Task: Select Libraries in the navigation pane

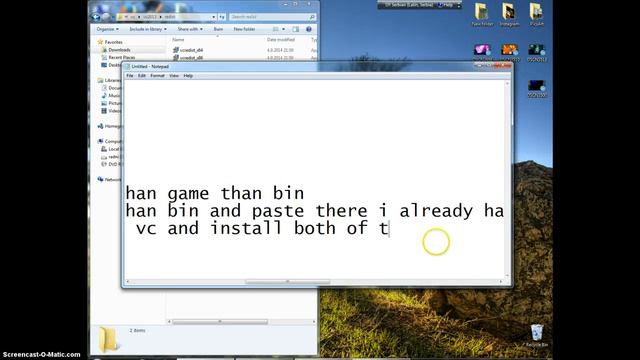Action: (109, 80)
